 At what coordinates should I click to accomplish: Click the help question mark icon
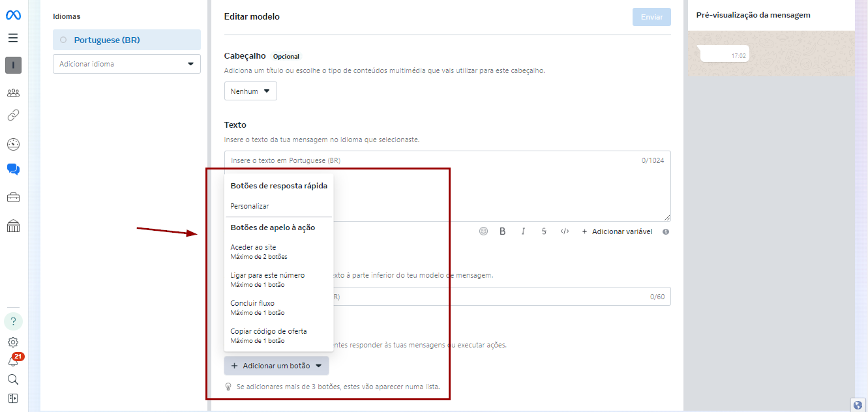pyautogui.click(x=13, y=321)
